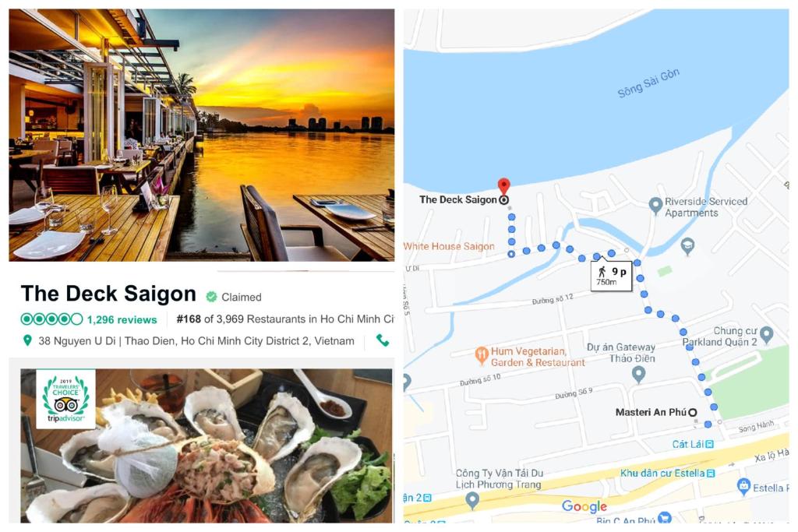Open the sunset riverside deck photo
Image resolution: width=798 pixels, height=532 pixels.
(x=202, y=135)
